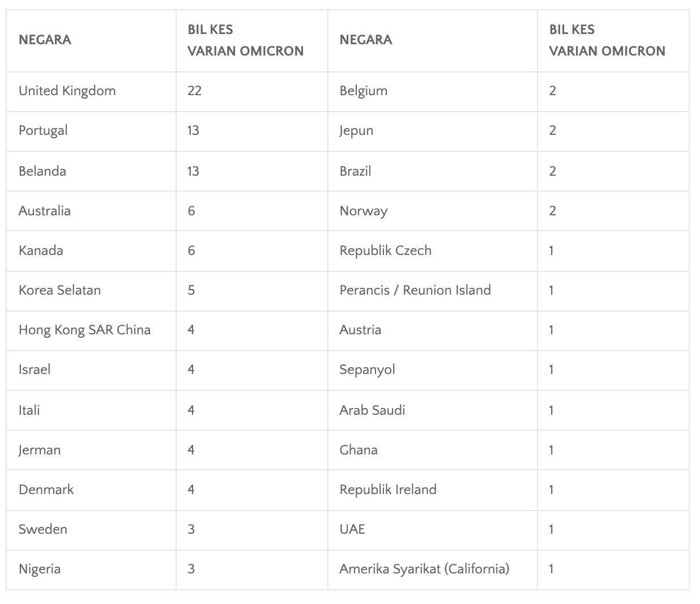Click the Korea Selatan entry
Screen dimensions: 700x604
tap(59, 290)
